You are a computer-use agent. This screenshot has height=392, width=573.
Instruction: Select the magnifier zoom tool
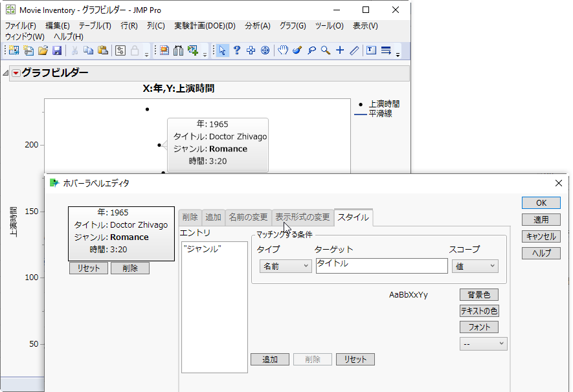(326, 50)
